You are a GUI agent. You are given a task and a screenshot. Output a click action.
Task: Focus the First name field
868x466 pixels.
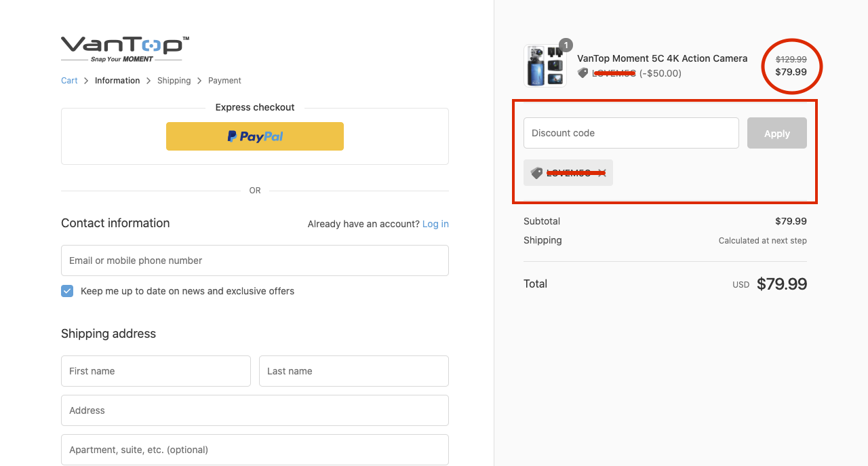(x=156, y=371)
